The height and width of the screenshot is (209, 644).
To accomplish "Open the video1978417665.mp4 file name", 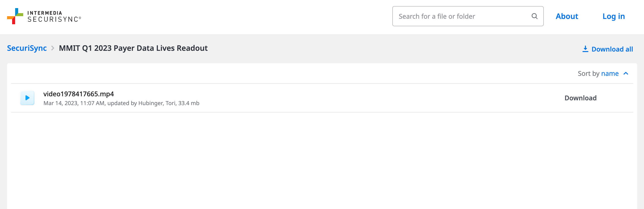I will pos(79,94).
